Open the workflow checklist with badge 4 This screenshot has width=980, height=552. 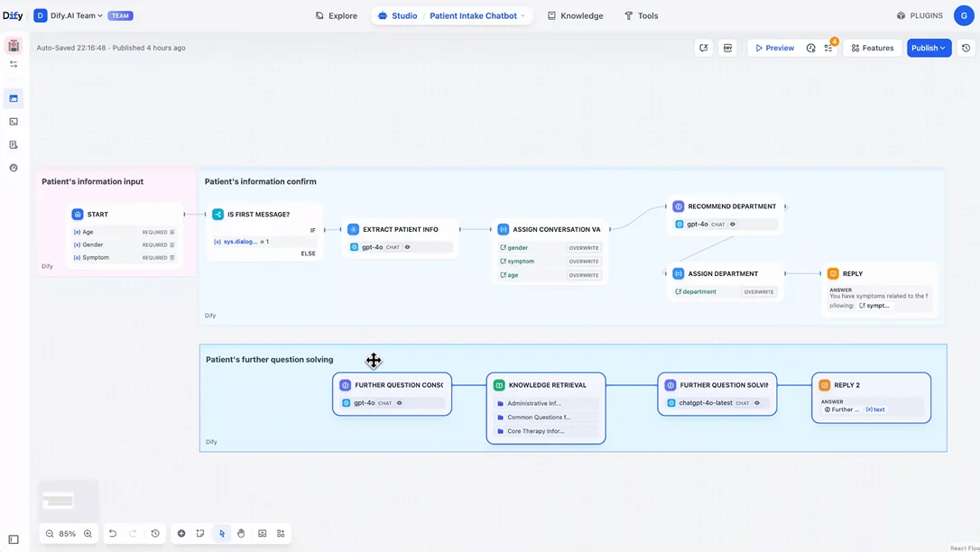click(828, 48)
